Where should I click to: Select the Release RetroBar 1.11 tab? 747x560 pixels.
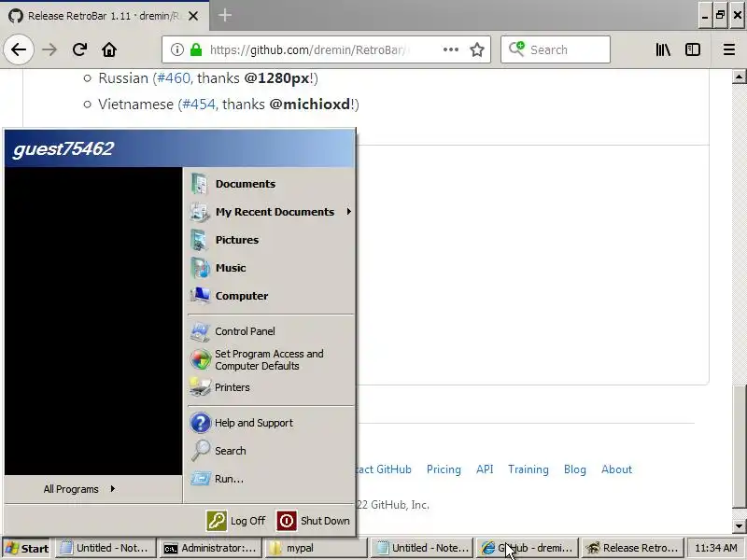[104, 16]
